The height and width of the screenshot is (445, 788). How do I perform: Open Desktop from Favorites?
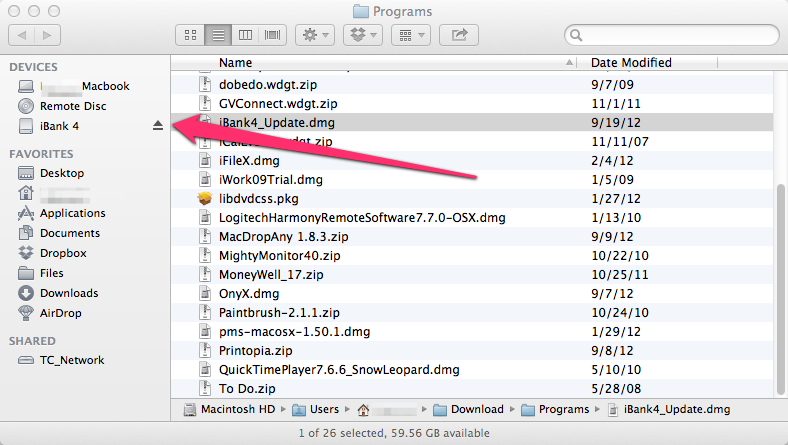click(51, 173)
